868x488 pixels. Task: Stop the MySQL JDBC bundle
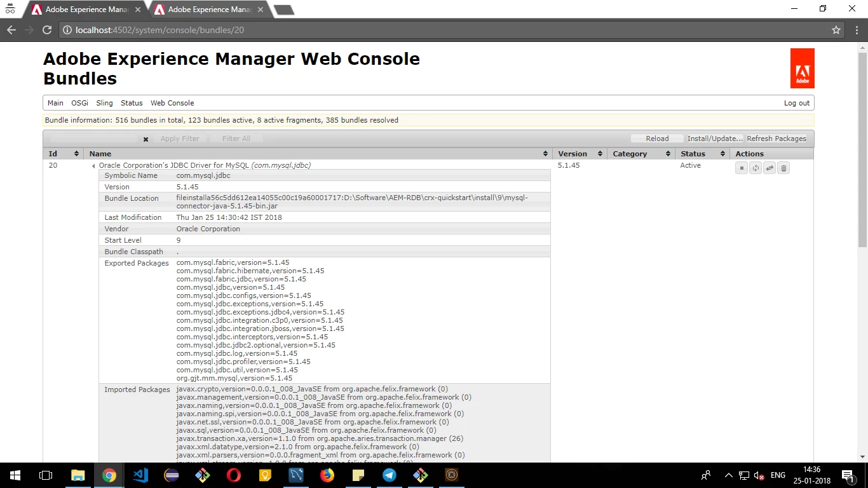pyautogui.click(x=741, y=168)
